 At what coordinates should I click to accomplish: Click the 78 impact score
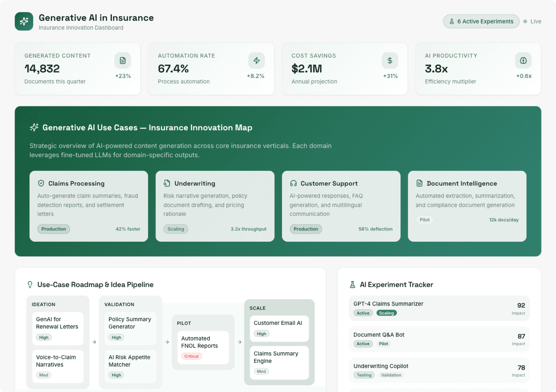click(521, 367)
